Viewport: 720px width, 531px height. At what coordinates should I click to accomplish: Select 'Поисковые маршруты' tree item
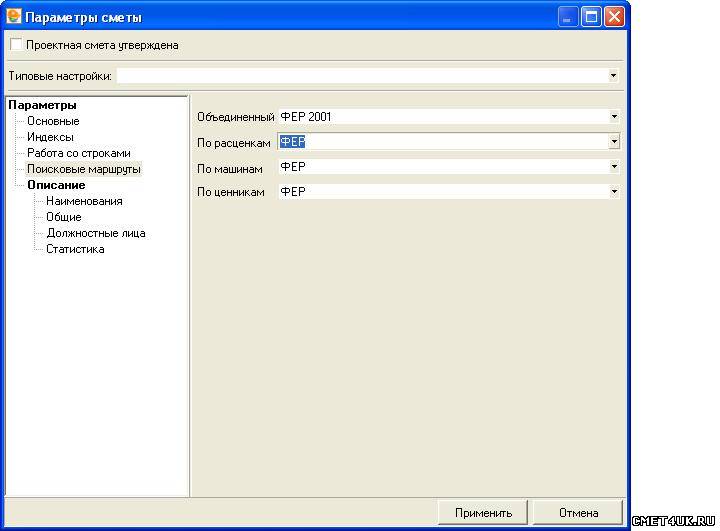[84, 169]
